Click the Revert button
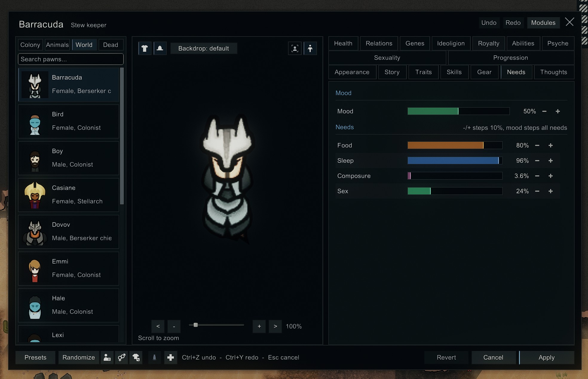Screen dimensions: 588x379 [446, 357]
